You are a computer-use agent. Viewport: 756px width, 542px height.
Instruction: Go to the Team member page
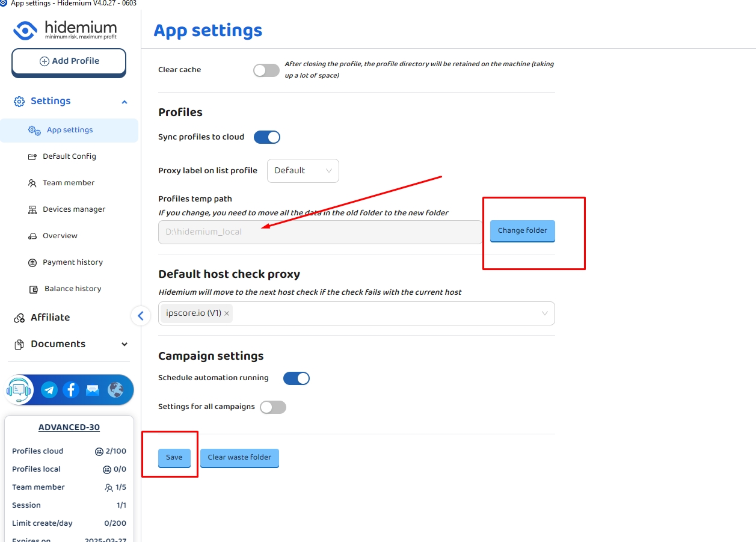pyautogui.click(x=68, y=183)
